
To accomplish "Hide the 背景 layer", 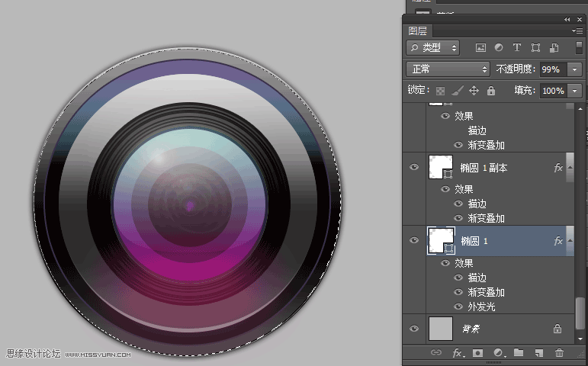I will click(414, 329).
